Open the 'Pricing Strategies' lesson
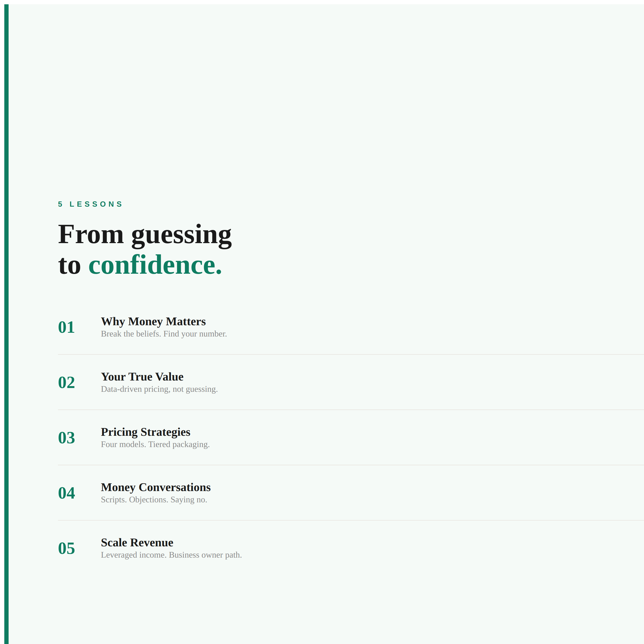The image size is (644, 644). [145, 432]
